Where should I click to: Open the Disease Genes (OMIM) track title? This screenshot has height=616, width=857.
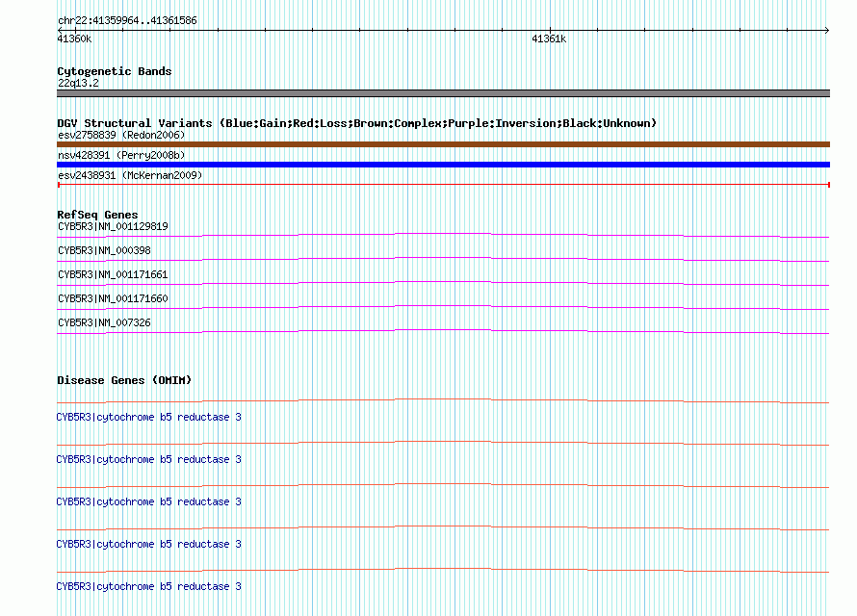124,380
